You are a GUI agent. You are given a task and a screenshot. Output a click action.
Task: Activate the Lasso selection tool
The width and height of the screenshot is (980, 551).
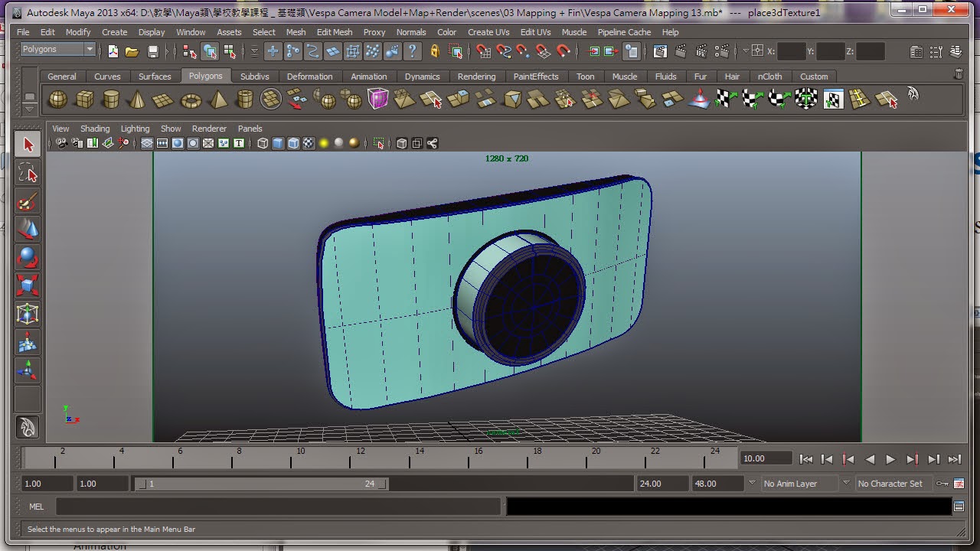click(x=28, y=174)
